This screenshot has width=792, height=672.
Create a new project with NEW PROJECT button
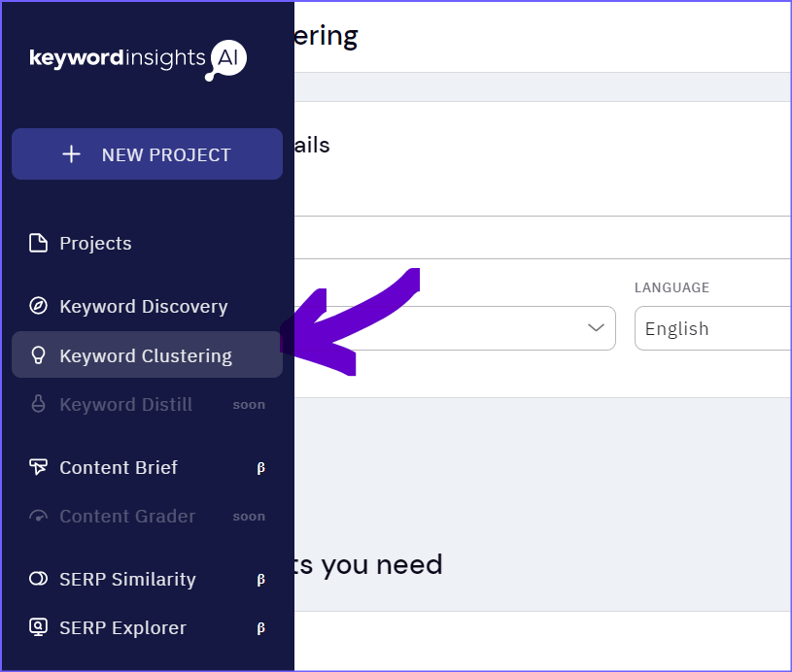(147, 154)
